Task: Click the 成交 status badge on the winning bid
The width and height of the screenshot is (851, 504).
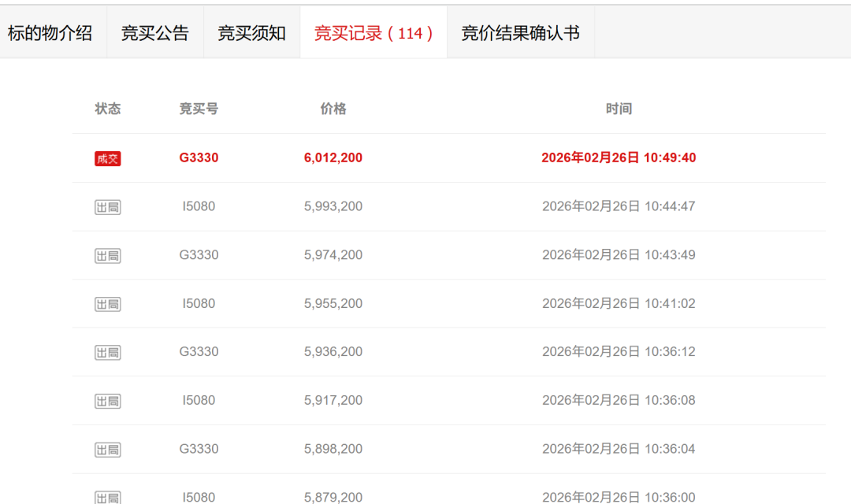Action: coord(107,157)
